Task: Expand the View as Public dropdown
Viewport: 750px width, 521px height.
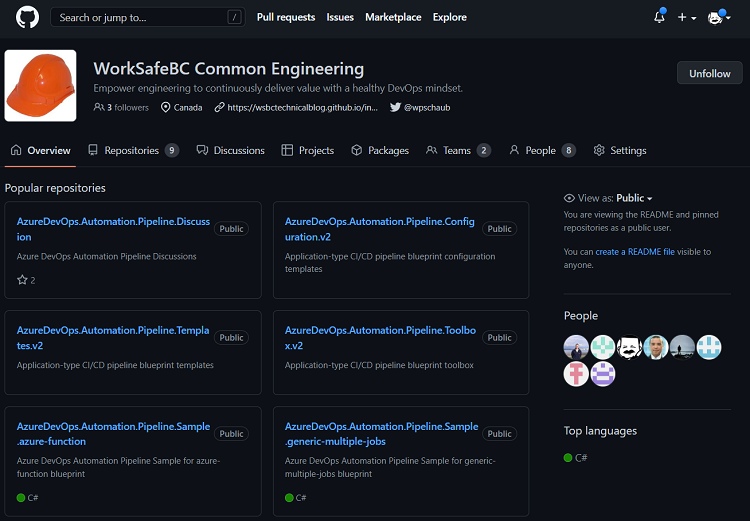Action: [634, 198]
